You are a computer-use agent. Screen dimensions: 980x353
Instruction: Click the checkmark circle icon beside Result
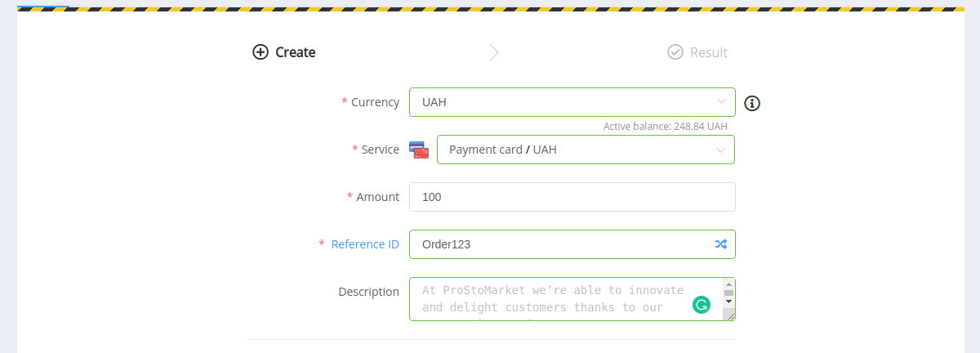(x=675, y=52)
